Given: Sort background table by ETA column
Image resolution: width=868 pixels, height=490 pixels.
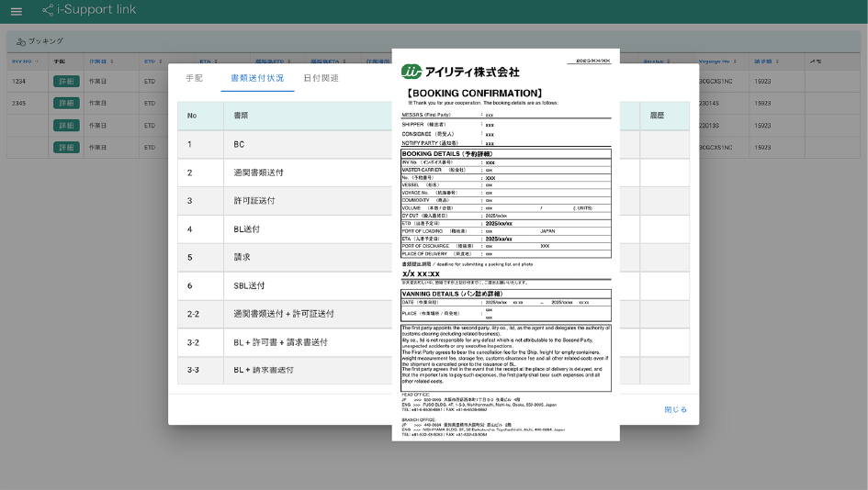Looking at the screenshot, I should point(209,61).
